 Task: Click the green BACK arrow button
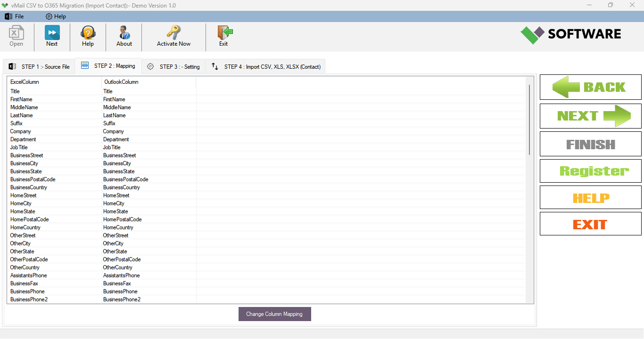tap(590, 87)
